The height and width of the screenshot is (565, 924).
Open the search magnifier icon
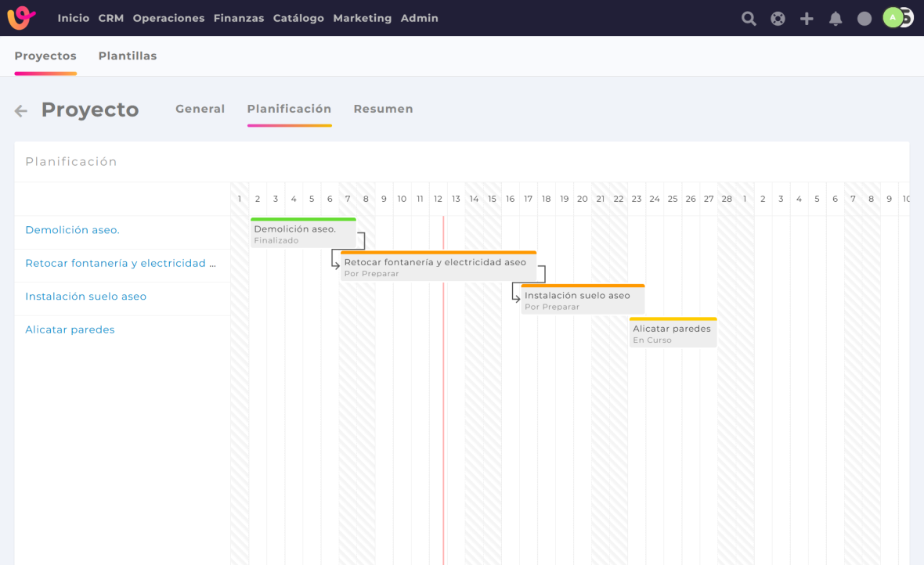(749, 19)
